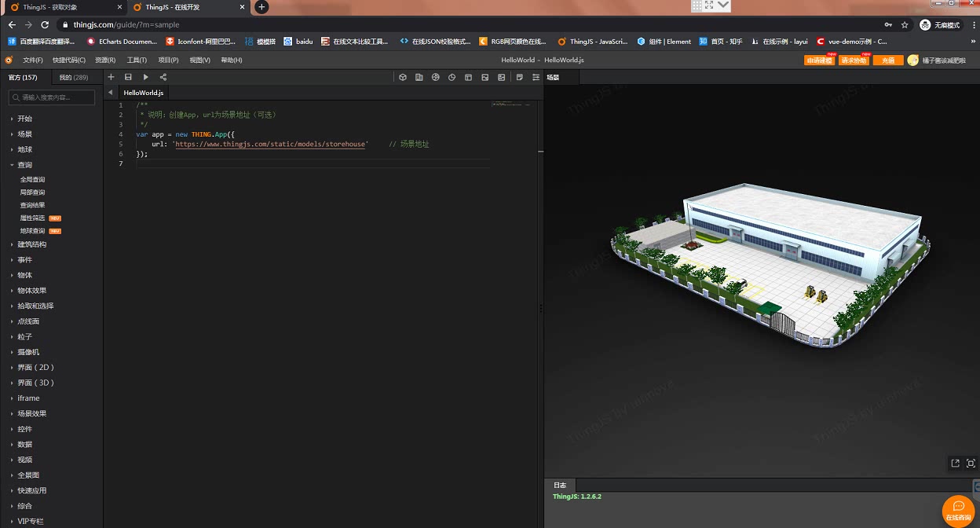
Task: Expand the 物体效果 section
Action: coord(31,290)
